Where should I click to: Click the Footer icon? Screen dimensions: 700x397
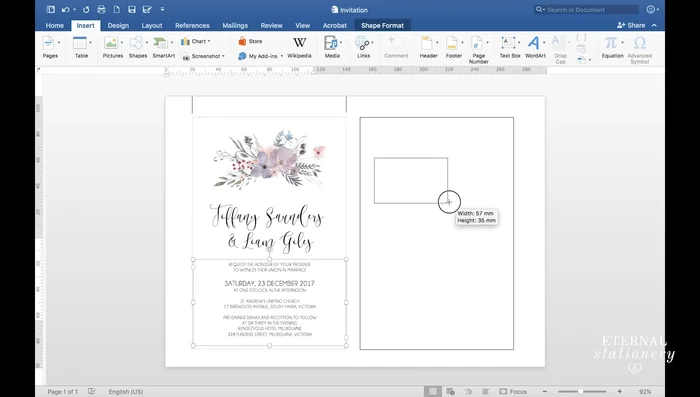(x=452, y=43)
